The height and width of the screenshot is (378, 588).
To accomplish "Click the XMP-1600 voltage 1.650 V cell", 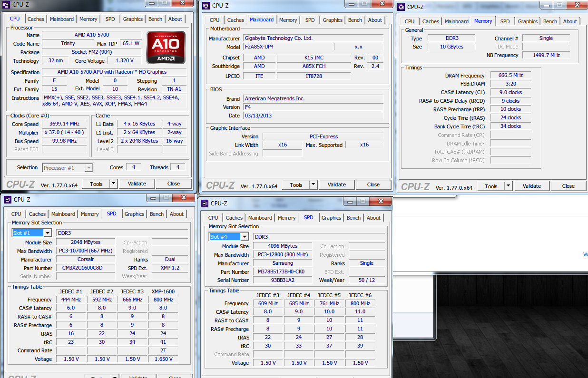I will 163,359.
